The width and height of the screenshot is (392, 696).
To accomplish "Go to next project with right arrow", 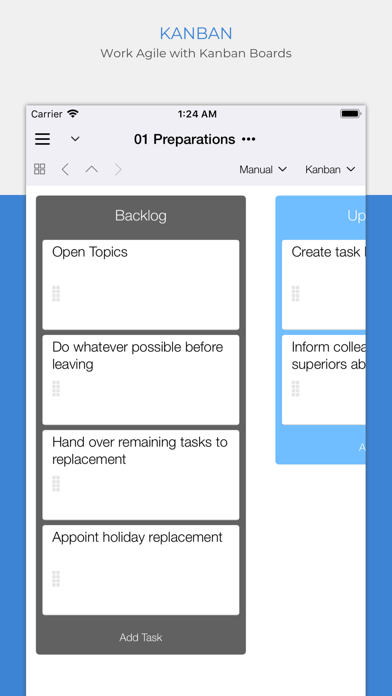I will [x=118, y=169].
